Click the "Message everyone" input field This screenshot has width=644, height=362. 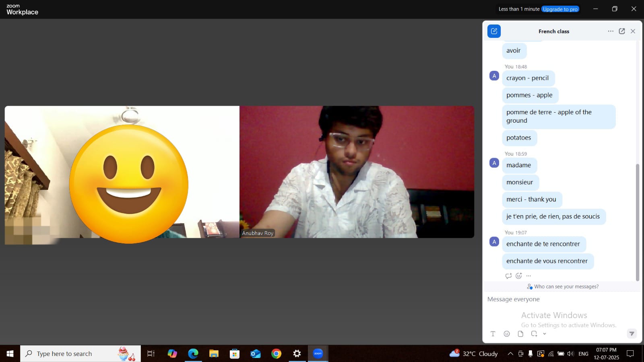pos(555,299)
